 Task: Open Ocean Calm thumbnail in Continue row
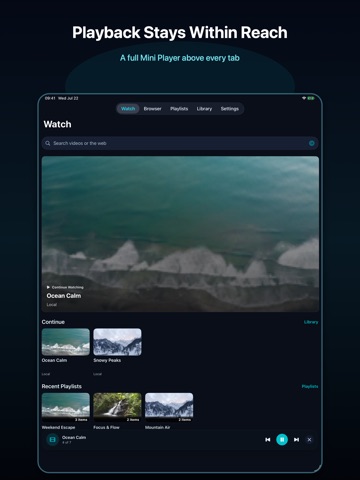click(66, 342)
